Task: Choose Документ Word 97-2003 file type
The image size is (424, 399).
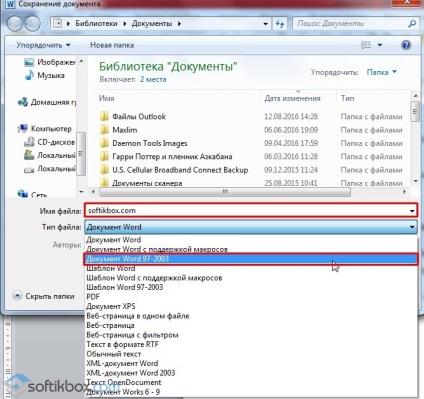Action: pyautogui.click(x=251, y=259)
